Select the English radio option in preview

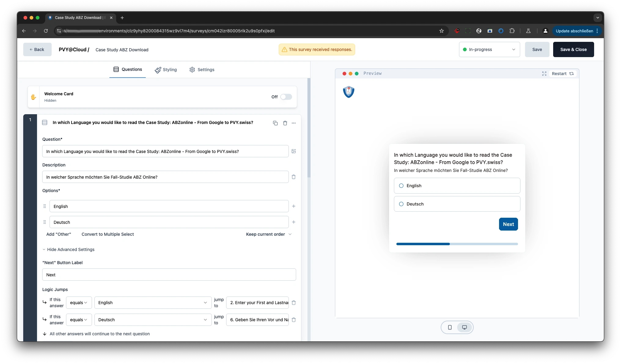click(401, 186)
